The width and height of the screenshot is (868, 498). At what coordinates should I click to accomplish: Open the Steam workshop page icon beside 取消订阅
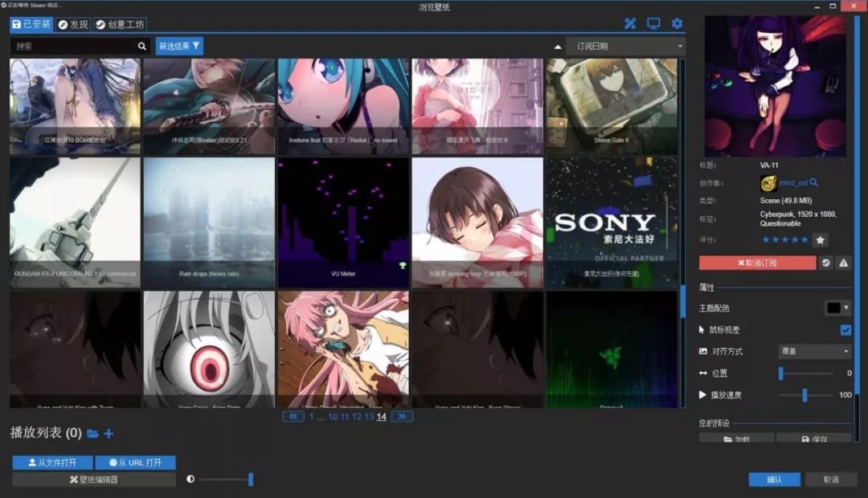(x=825, y=263)
